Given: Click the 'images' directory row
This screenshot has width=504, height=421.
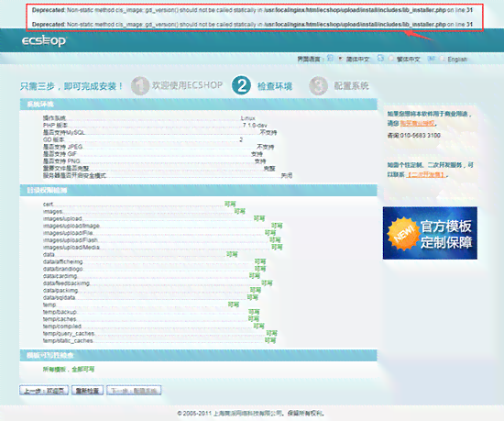Looking at the screenshot, I should (144, 211).
